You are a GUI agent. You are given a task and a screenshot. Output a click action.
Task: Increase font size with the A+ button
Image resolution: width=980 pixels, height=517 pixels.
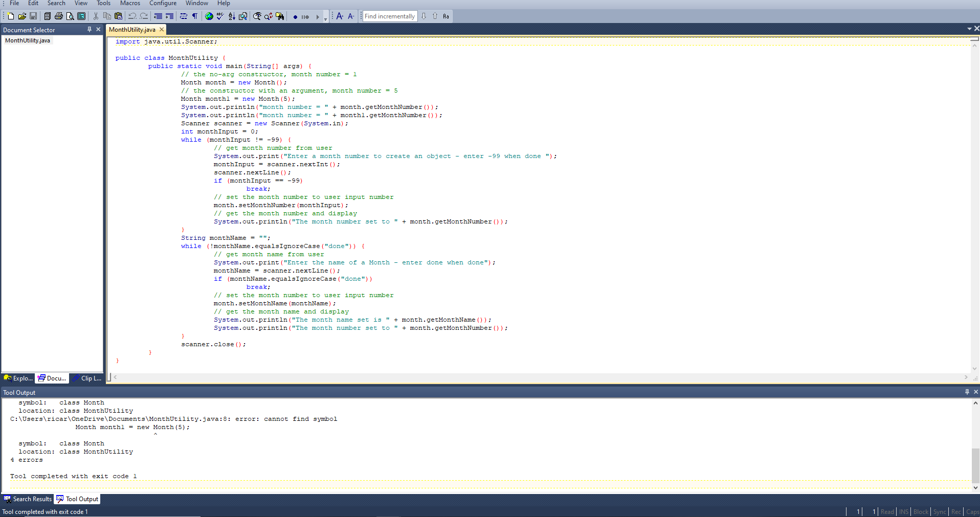(x=339, y=16)
